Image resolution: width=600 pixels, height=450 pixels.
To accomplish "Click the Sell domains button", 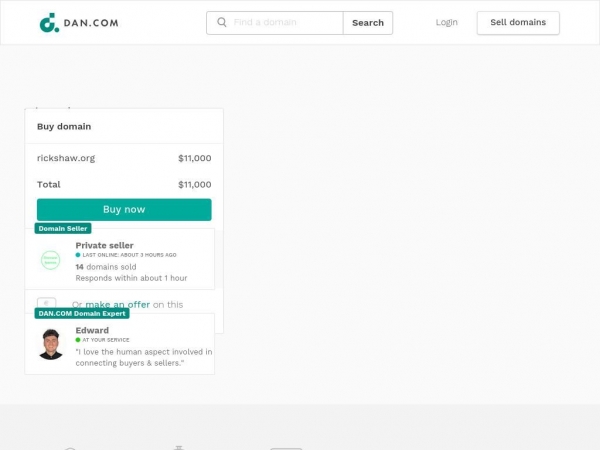I will click(518, 23).
